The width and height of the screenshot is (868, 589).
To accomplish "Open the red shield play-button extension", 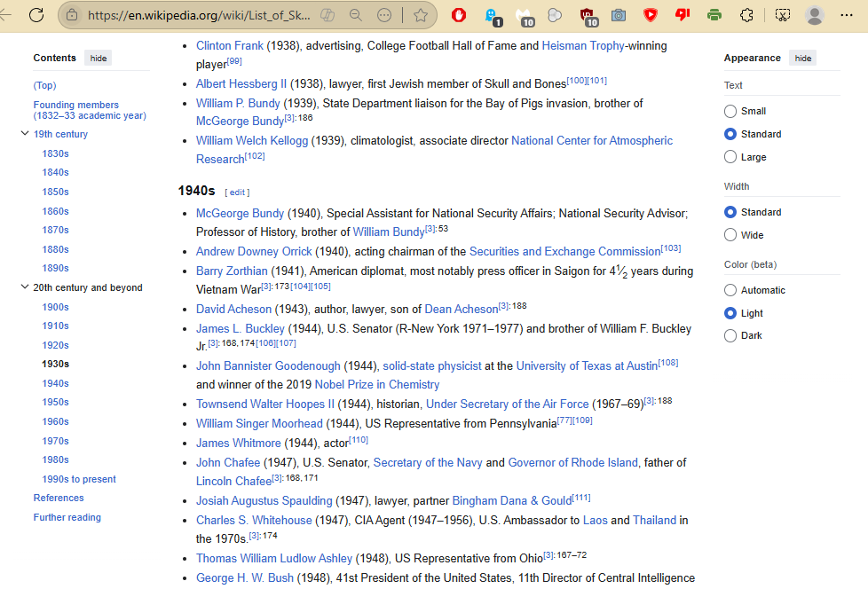I will tap(651, 15).
